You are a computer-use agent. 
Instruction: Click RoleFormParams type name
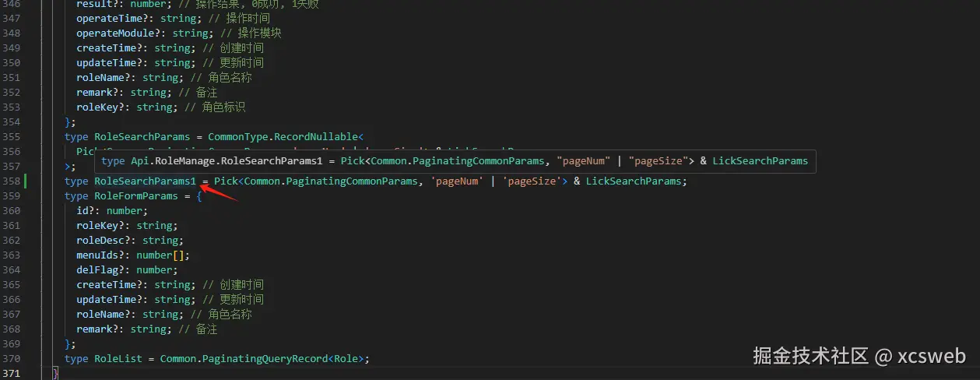pyautogui.click(x=136, y=195)
